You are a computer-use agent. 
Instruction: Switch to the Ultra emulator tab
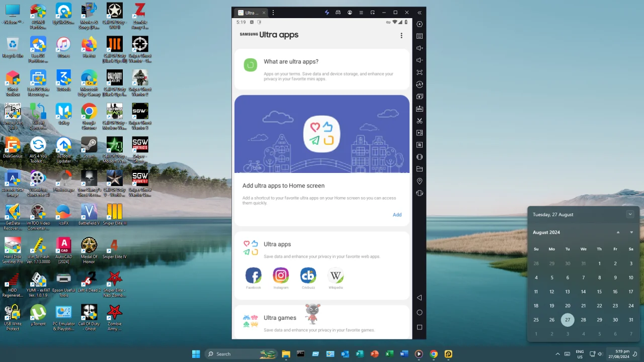coord(252,13)
